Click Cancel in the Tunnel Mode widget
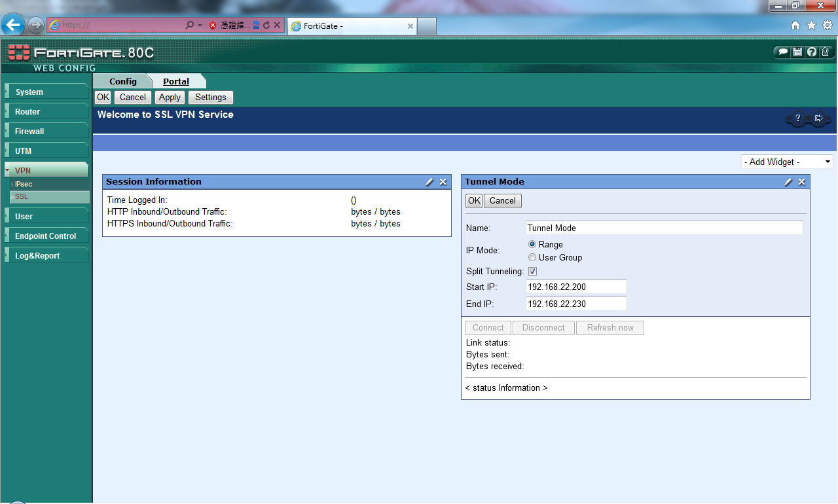838x504 pixels. 503,201
